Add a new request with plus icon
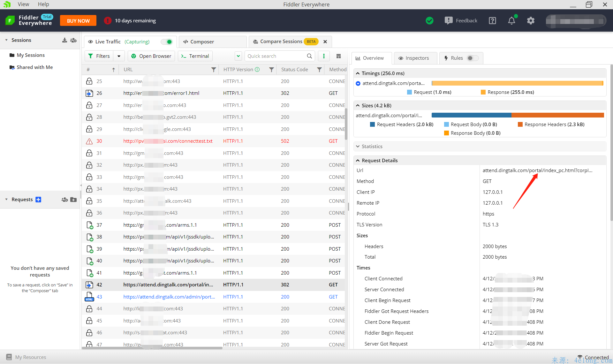This screenshot has width=613, height=364. [x=38, y=200]
